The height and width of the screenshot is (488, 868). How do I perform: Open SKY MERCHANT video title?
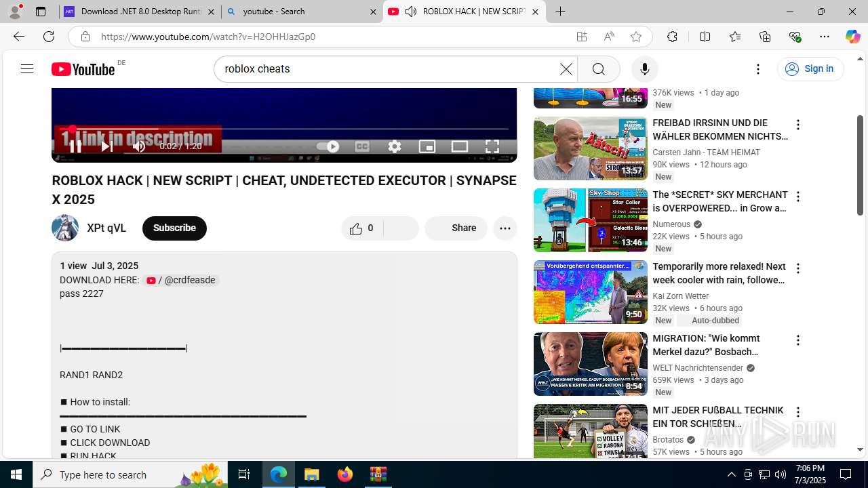(x=720, y=201)
